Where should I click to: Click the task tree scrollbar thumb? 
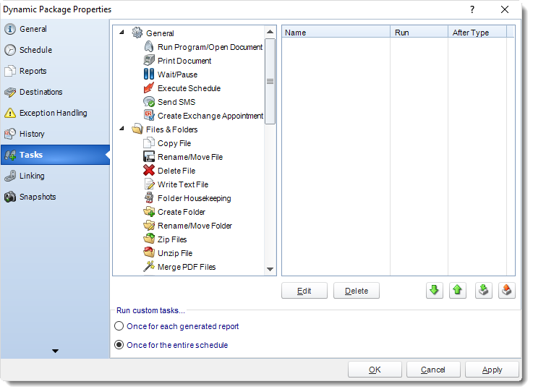click(270, 81)
